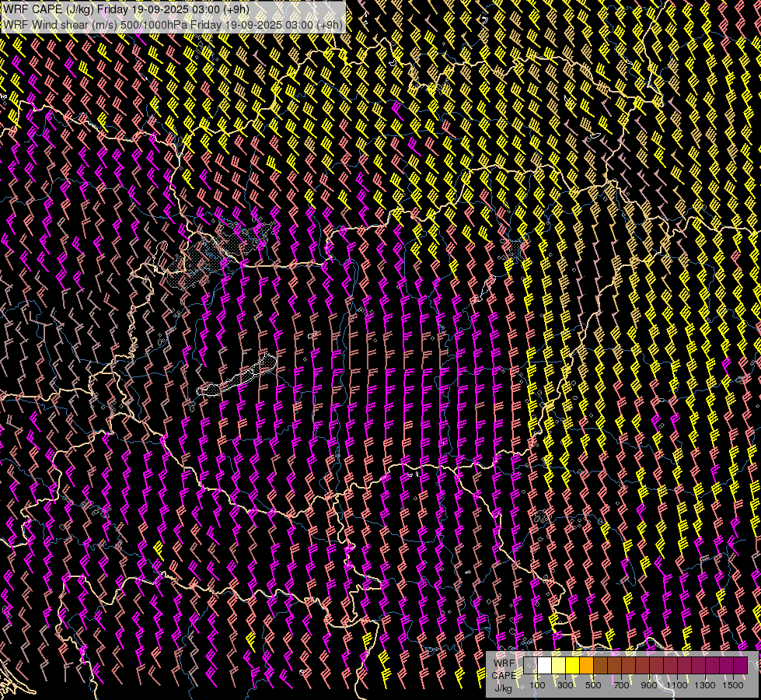Click the 1100 legend value
This screenshot has width=761, height=700.
[x=677, y=685]
